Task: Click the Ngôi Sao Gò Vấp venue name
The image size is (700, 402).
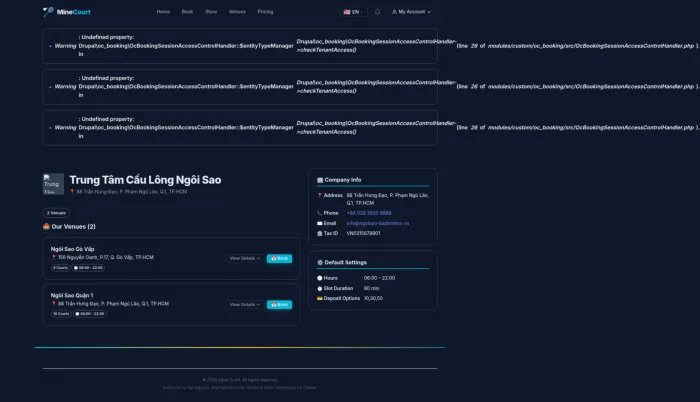Action: (72, 249)
